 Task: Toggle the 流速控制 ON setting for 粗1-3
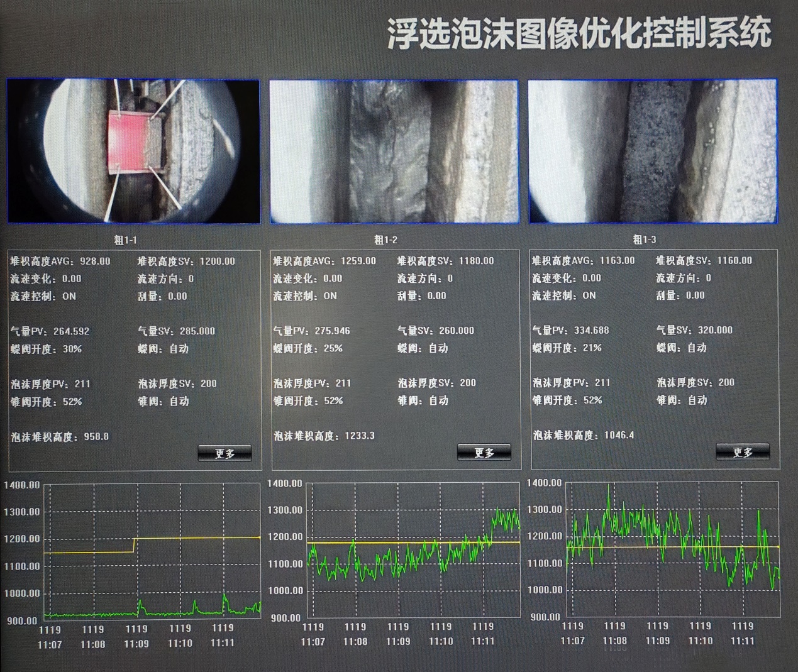click(589, 295)
